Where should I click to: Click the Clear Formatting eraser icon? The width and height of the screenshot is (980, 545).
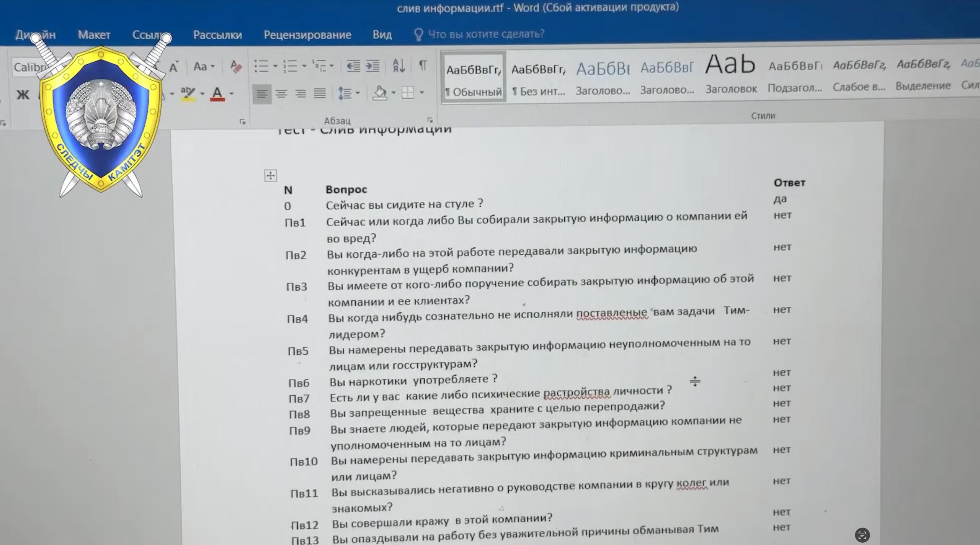click(x=236, y=67)
